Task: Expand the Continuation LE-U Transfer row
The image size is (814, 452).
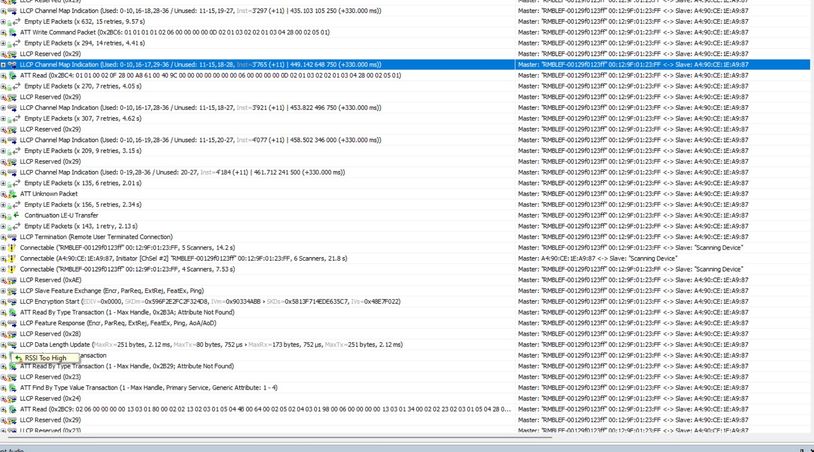Action: tap(3, 216)
